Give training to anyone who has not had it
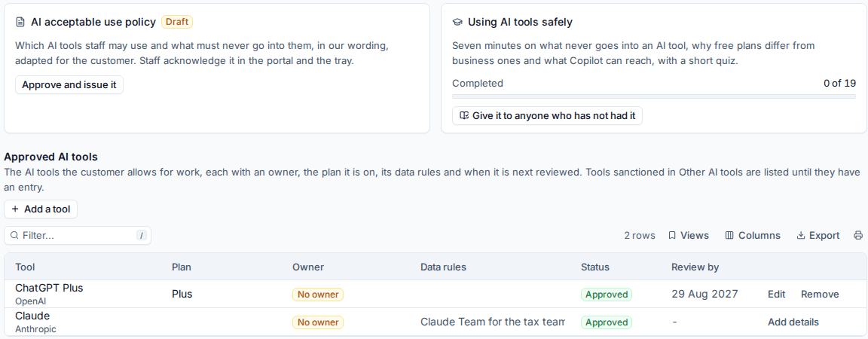 tap(547, 116)
